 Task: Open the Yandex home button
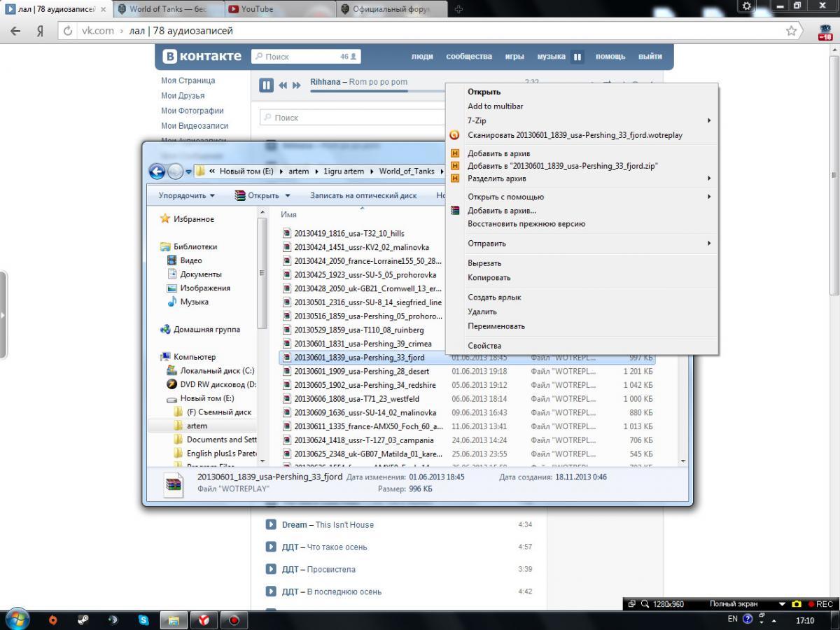pos(41,31)
